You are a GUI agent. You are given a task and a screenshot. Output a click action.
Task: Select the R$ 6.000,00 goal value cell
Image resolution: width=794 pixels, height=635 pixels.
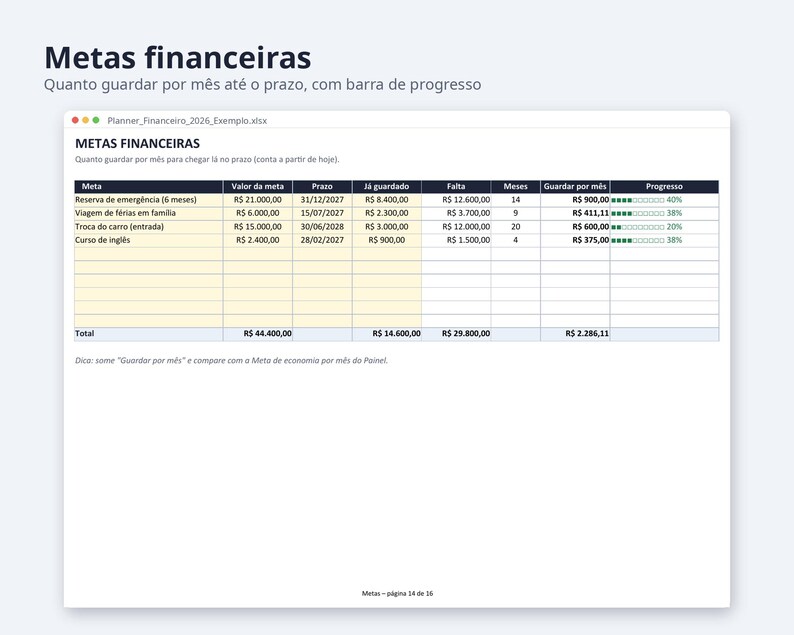tap(258, 213)
